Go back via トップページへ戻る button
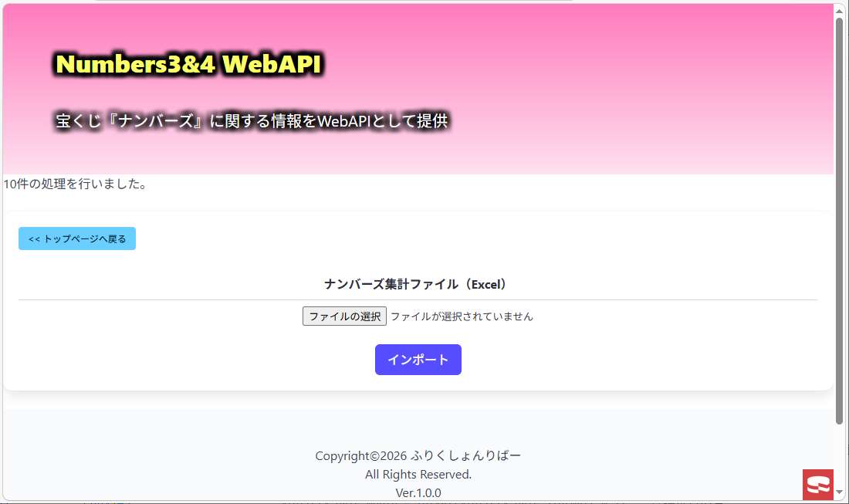This screenshot has height=504, width=849. click(x=77, y=238)
